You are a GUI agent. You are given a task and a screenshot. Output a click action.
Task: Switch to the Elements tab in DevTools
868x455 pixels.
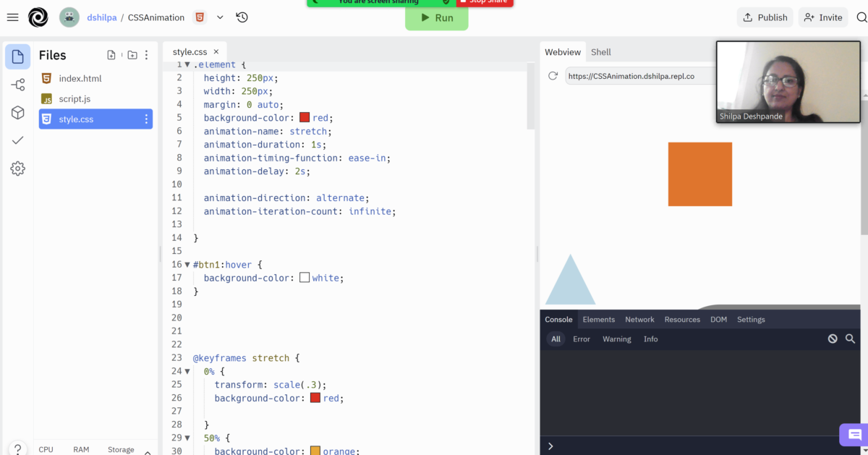[x=598, y=319]
